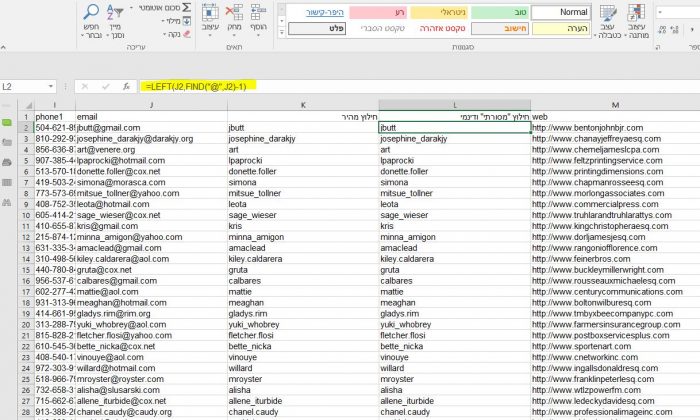Click cell 'http://www.wtlzpowerfm.com'
This screenshot has height=420, width=700.
coord(615,390)
